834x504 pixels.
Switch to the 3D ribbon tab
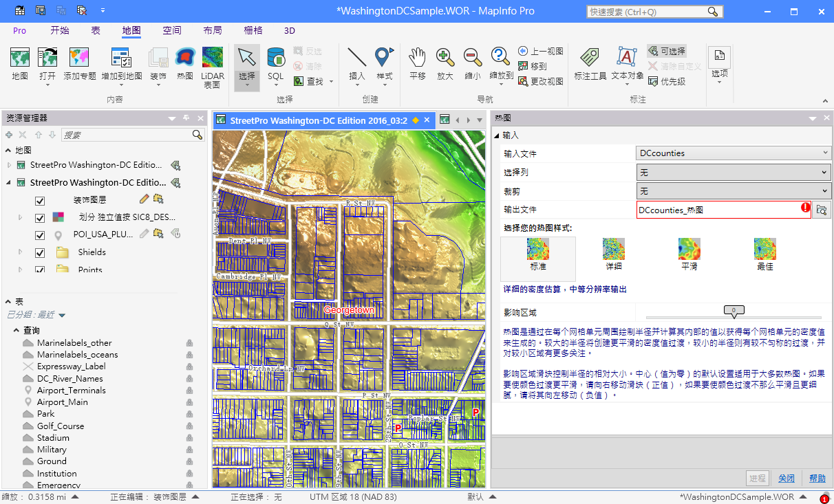(290, 30)
